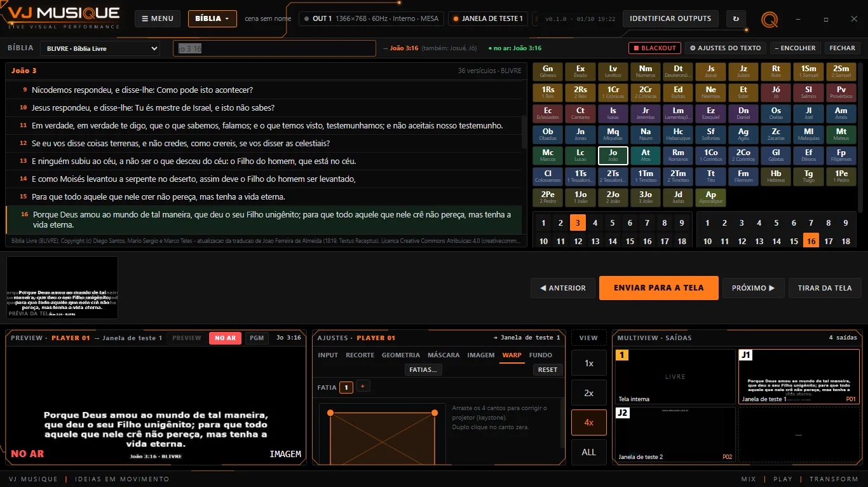
Task: Switch to the RECORTE tab
Action: (x=360, y=355)
